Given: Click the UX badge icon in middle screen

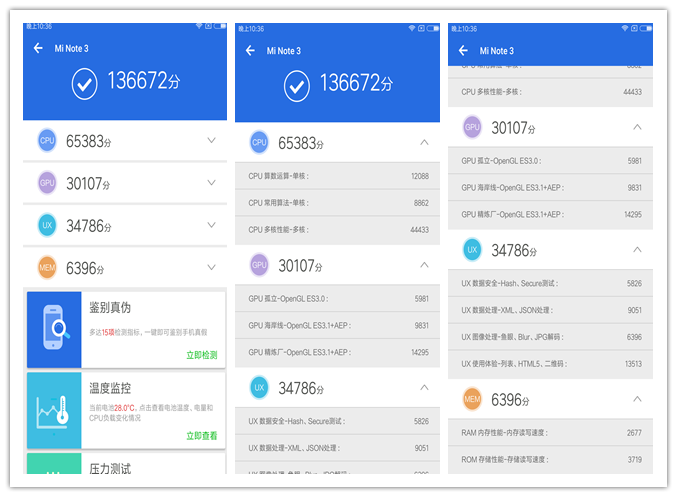Looking at the screenshot, I should coord(259,387).
